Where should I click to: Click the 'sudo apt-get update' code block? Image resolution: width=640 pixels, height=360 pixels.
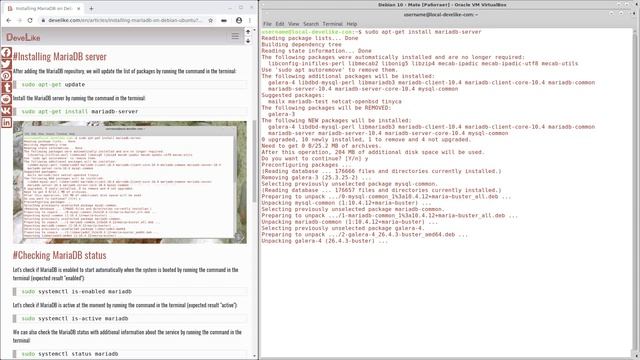point(130,84)
